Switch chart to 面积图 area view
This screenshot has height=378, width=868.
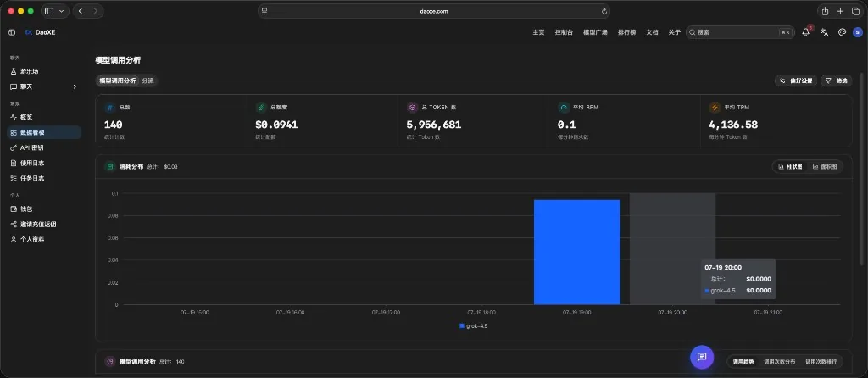(x=825, y=167)
